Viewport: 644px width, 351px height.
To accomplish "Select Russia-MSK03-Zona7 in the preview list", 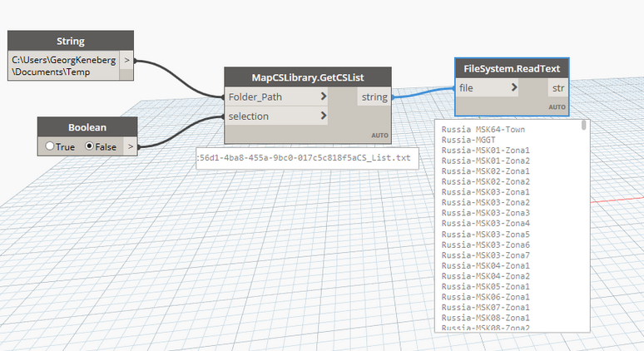I will tap(483, 255).
